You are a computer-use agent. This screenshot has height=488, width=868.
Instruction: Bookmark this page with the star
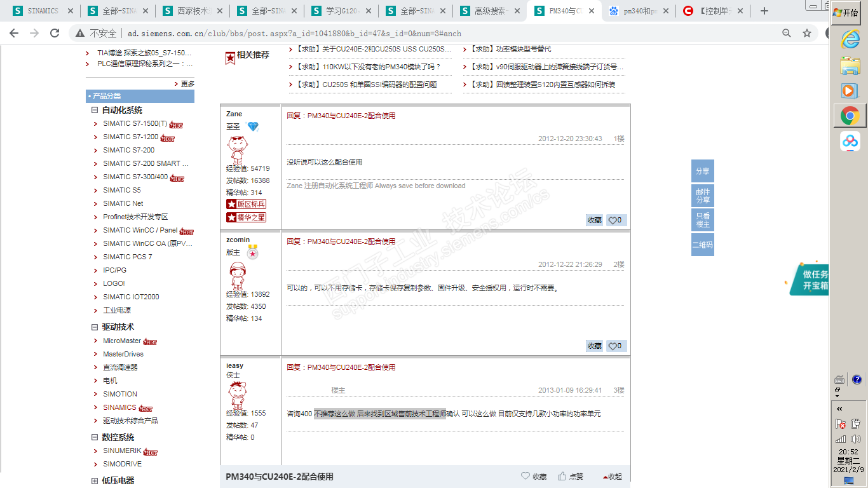(807, 33)
